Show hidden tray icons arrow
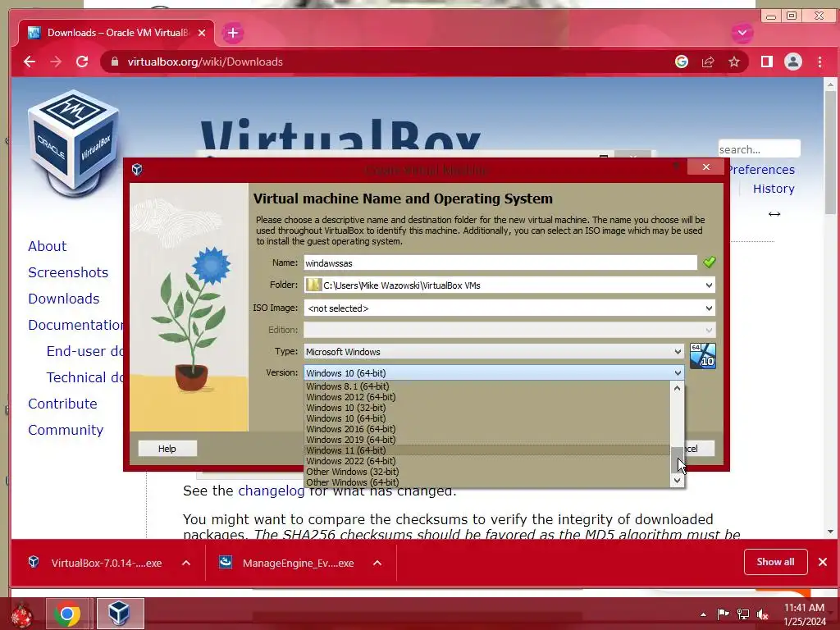 tap(703, 614)
